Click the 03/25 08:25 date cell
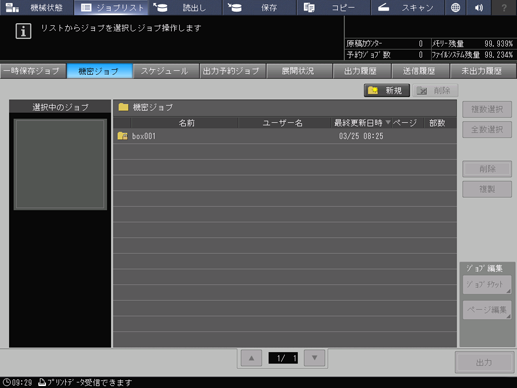The image size is (517, 388). 361,136
